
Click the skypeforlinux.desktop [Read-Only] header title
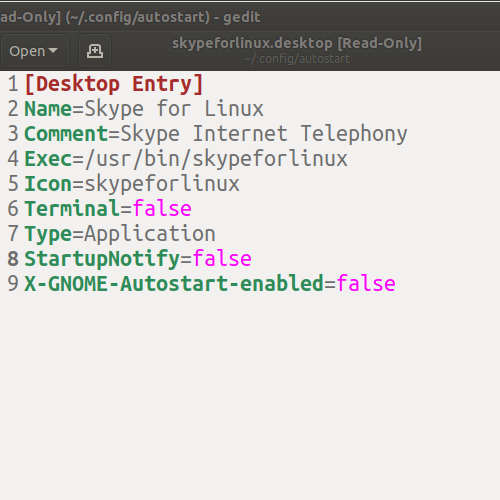[297, 43]
